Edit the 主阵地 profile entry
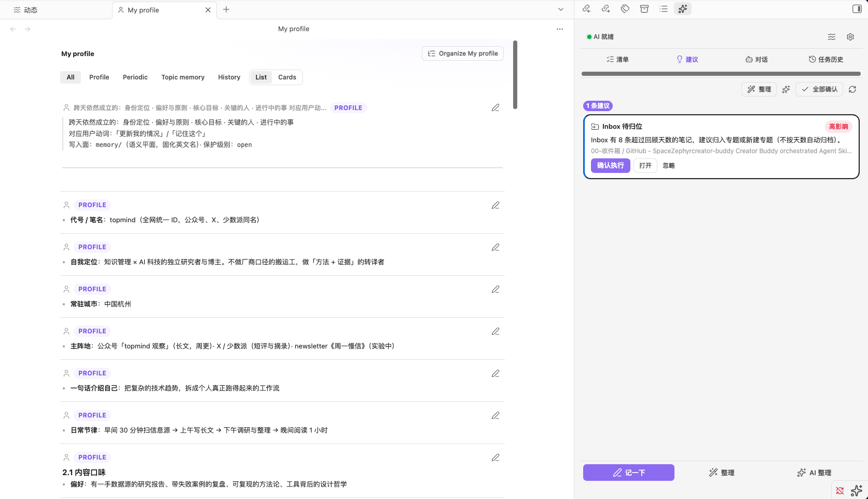This screenshot has width=868, height=499. click(495, 331)
